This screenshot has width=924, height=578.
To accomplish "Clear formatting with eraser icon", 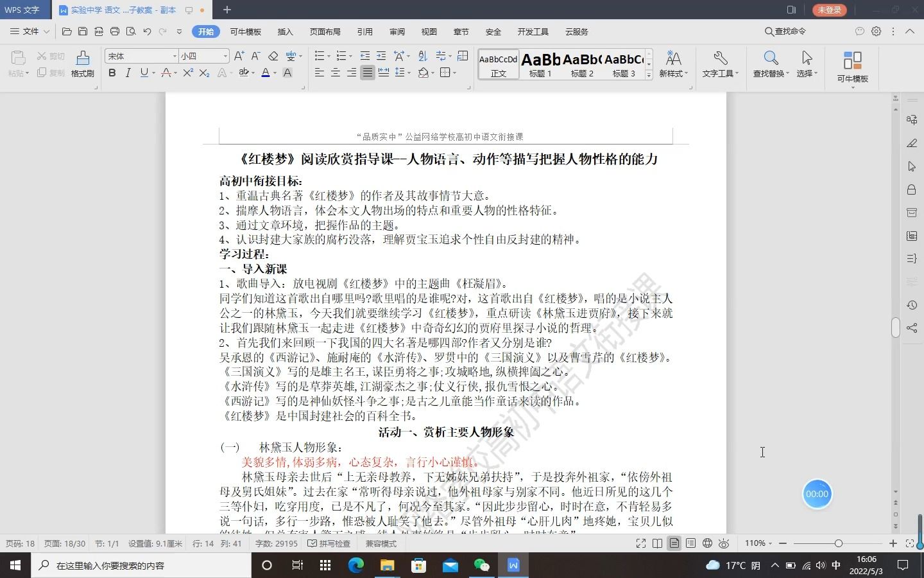I will (x=273, y=56).
